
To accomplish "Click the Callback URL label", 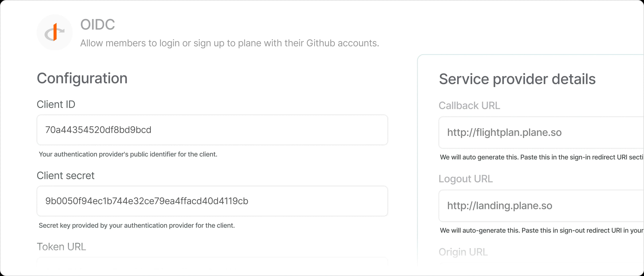I will coord(469,106).
